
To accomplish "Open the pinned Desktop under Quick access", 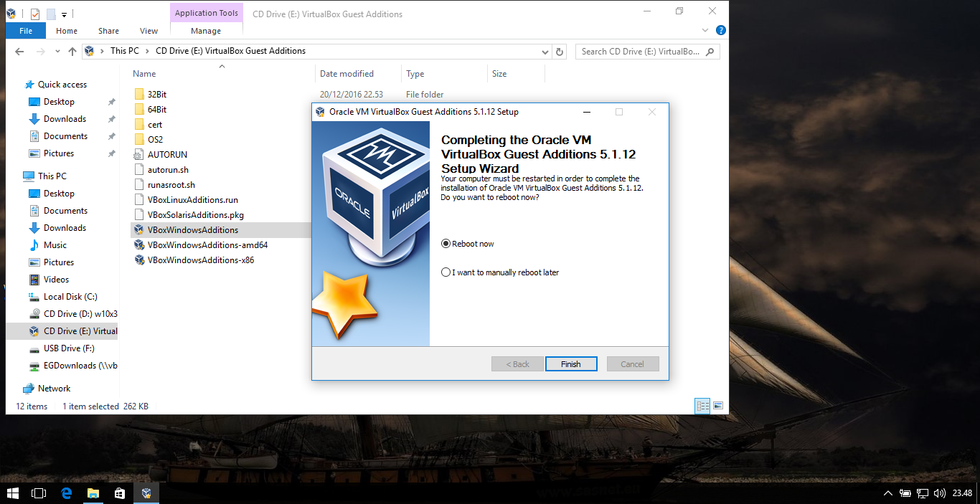I will (59, 102).
